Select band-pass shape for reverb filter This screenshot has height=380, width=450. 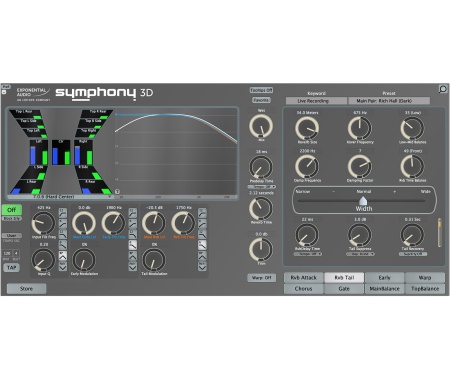point(202,256)
